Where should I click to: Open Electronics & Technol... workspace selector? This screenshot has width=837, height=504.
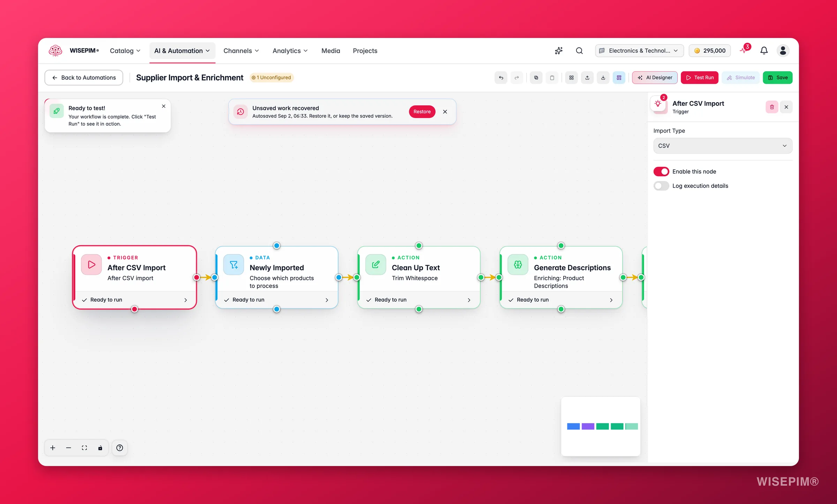[639, 51]
